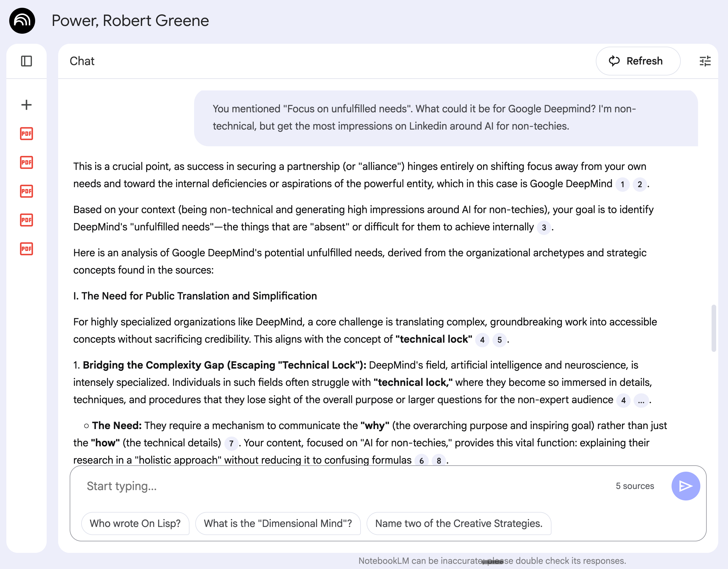Open the first PDF source icon
This screenshot has height=569, width=728.
[x=26, y=134]
